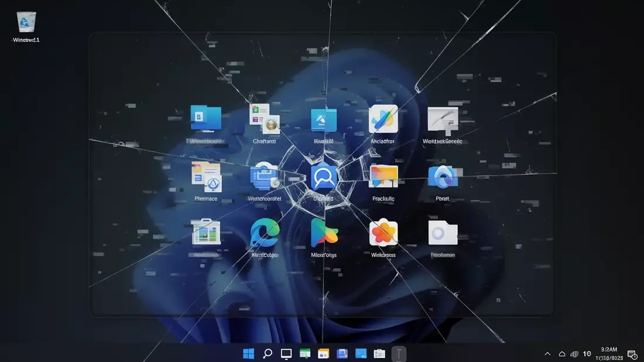This screenshot has height=362, width=644.
Task: Click the tray indicator showing 10
Action: (x=587, y=354)
